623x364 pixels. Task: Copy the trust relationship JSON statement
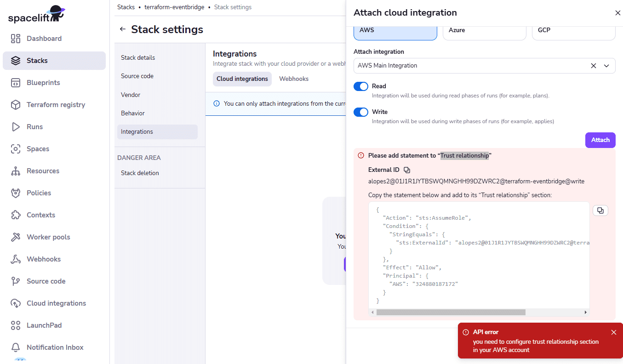click(600, 210)
